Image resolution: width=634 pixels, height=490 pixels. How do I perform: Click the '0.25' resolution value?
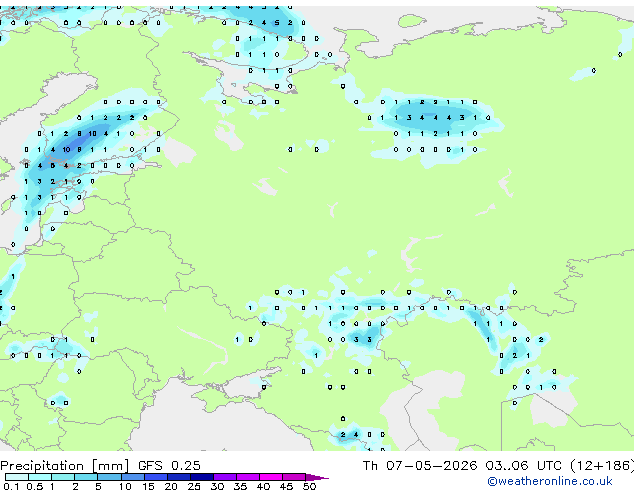[x=186, y=466]
